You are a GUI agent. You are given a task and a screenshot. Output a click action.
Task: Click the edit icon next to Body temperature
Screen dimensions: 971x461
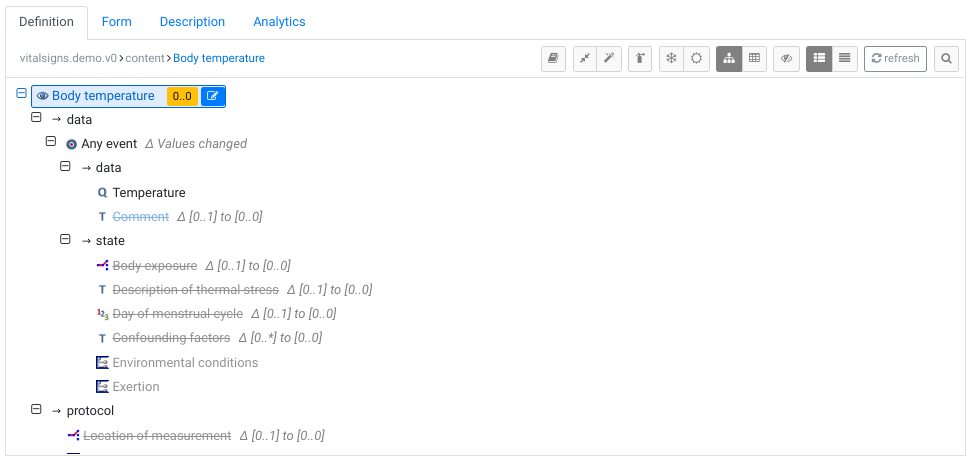click(x=213, y=96)
